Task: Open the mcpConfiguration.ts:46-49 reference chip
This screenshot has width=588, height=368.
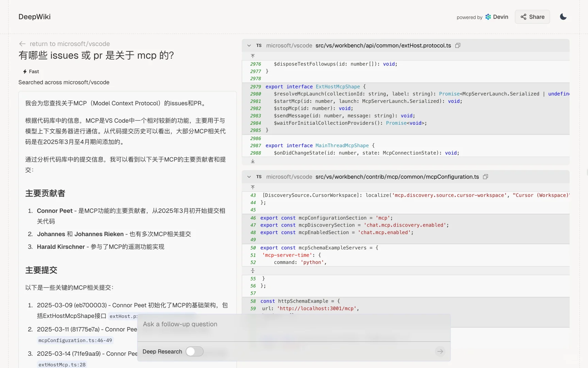Action: coord(75,340)
